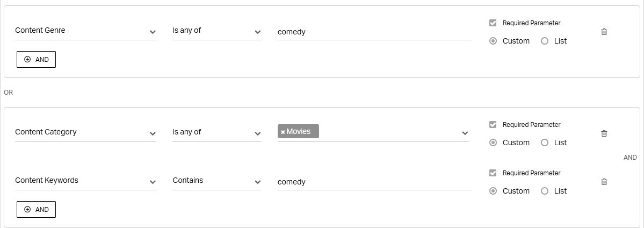
Task: Open the Content Keywords parameter dropdown
Action: [85, 181]
